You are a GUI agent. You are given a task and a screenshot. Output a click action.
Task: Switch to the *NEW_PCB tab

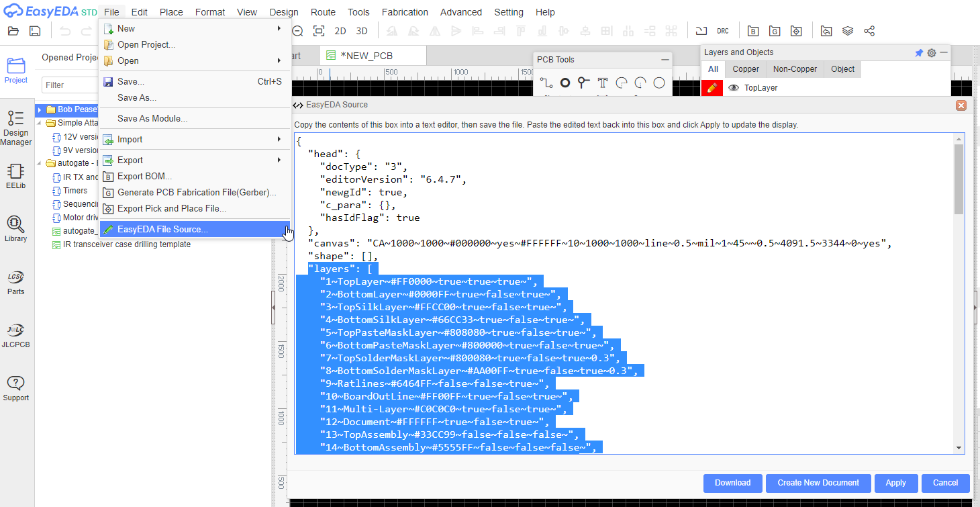tap(372, 56)
